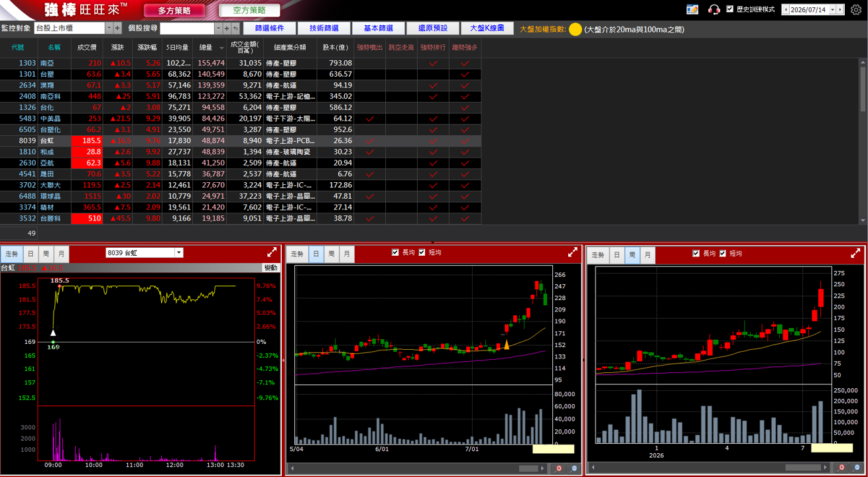Toggle 短均 checkbox in the weekly chart
868x477 pixels.
coord(723,254)
